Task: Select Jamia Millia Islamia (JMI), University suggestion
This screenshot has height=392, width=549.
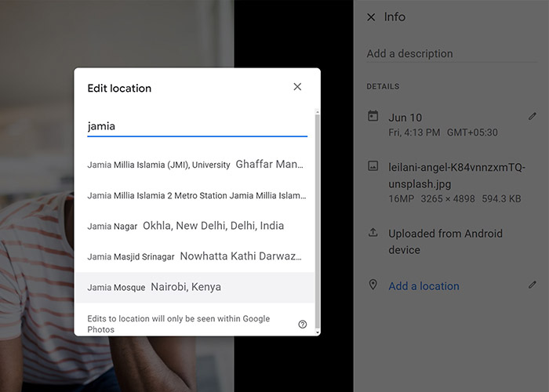Action: (x=195, y=165)
